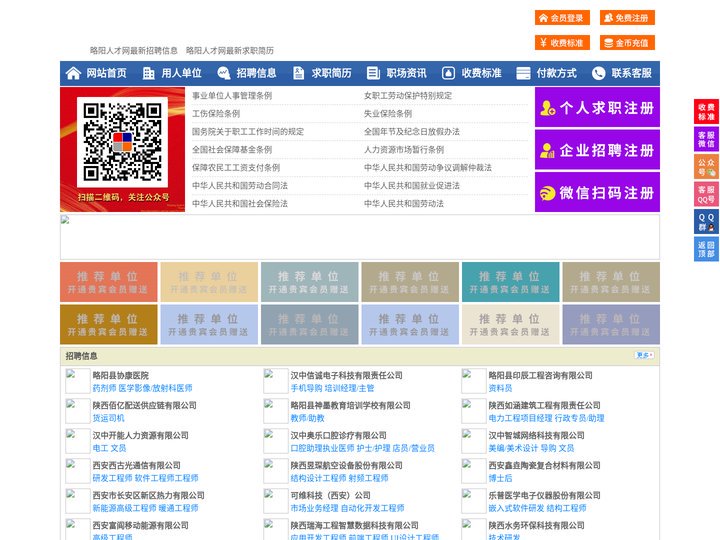The width and height of the screenshot is (720, 540).
Task: Open 失业保险条例 link
Action: click(x=388, y=113)
